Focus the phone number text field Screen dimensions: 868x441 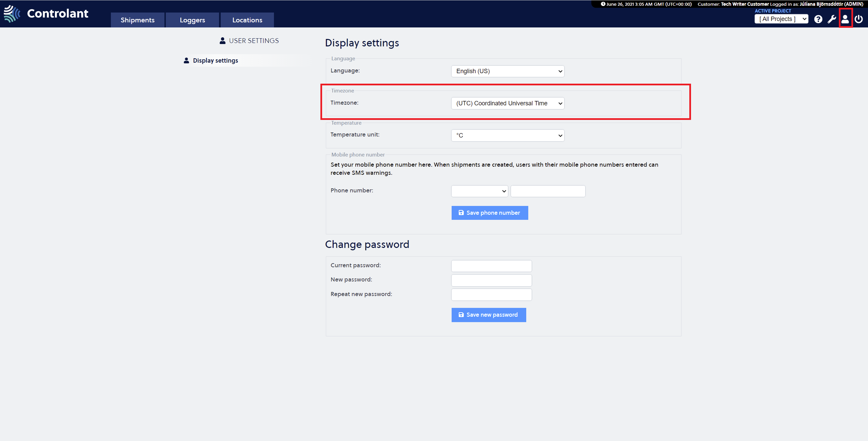click(548, 191)
